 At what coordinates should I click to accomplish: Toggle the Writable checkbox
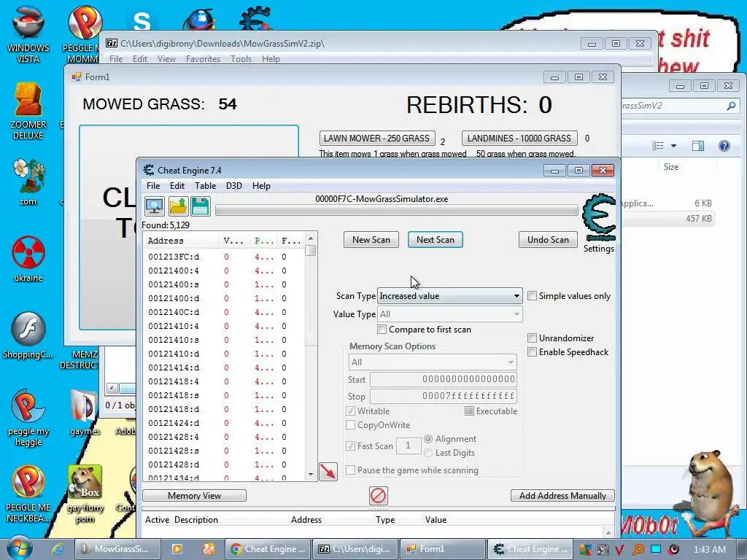(x=351, y=411)
